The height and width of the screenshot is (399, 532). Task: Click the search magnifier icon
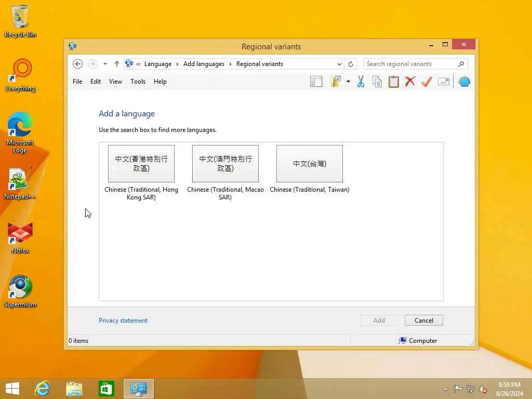461,64
